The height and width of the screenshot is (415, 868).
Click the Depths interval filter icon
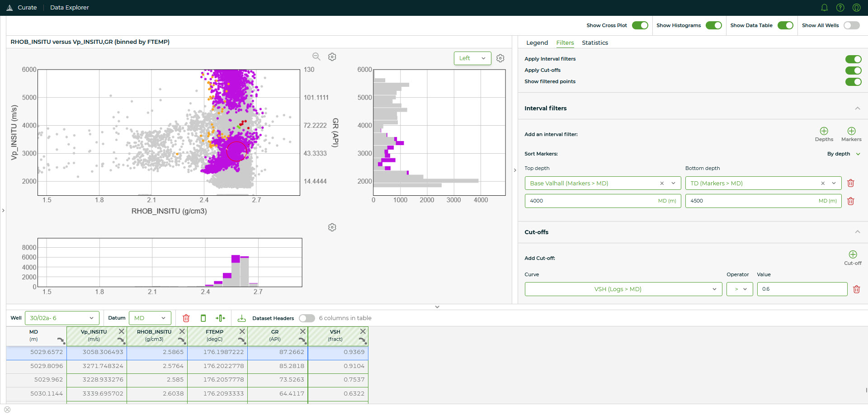tap(824, 132)
